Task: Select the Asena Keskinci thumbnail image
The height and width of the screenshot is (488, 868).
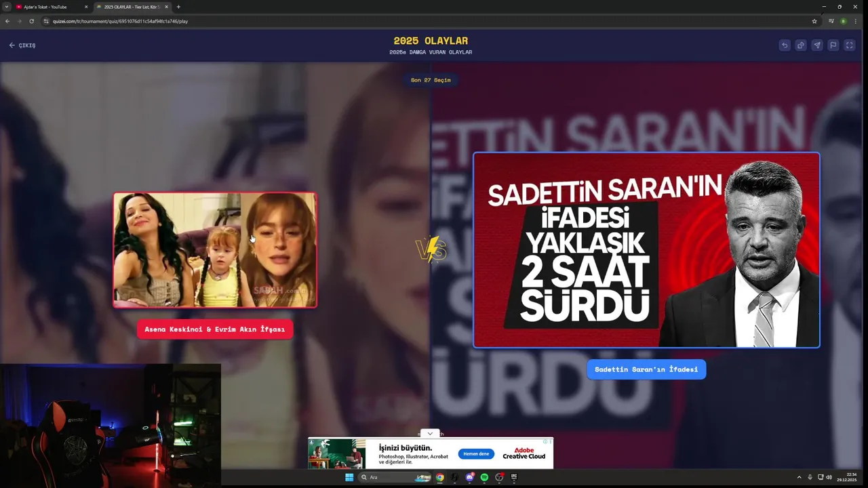Action: 215,250
